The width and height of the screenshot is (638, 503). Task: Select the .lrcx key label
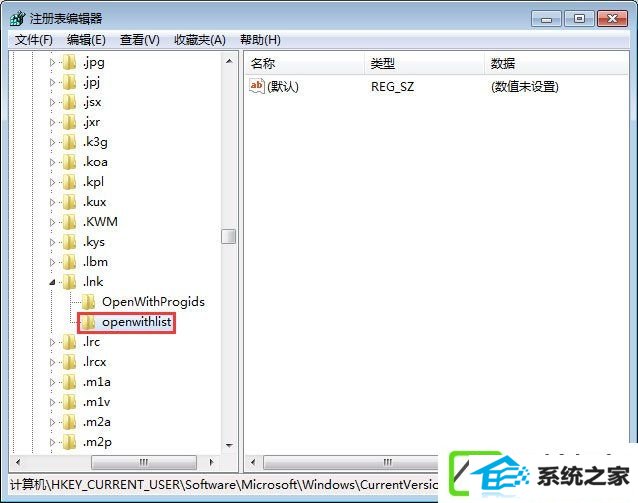click(x=94, y=362)
